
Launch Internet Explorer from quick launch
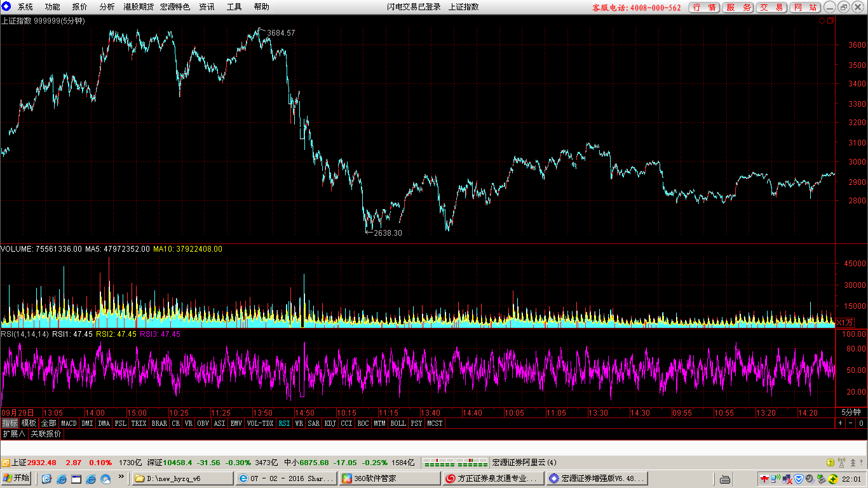coord(62,478)
